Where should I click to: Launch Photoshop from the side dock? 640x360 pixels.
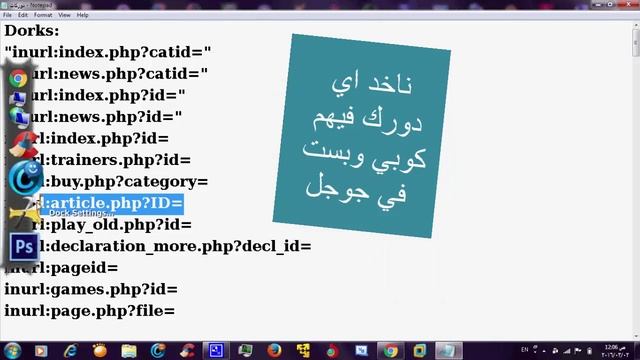(24, 247)
